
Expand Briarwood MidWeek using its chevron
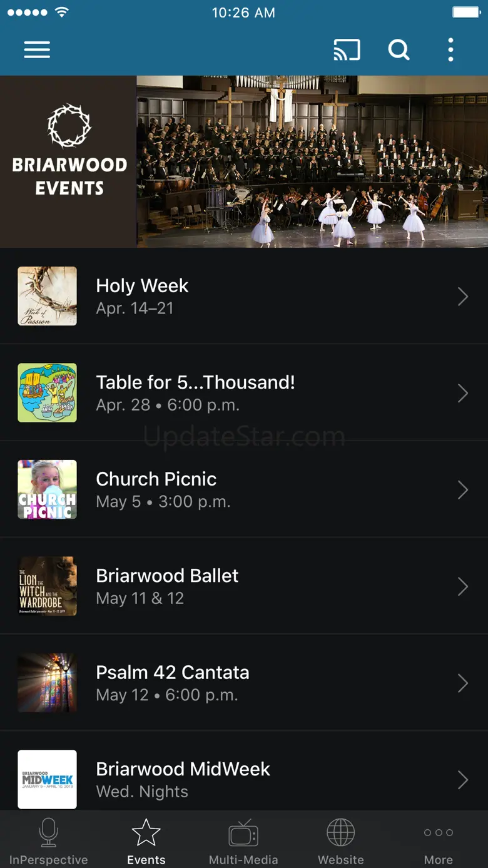(462, 780)
